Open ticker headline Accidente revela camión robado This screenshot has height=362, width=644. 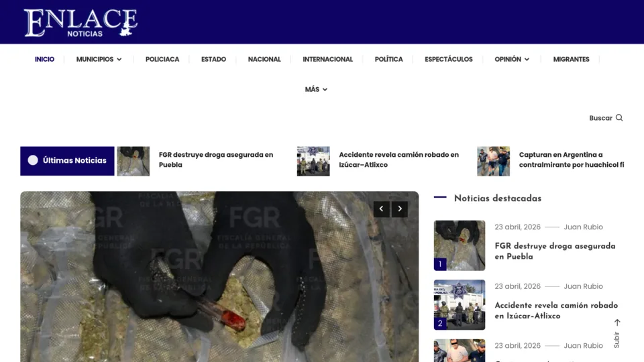398,160
